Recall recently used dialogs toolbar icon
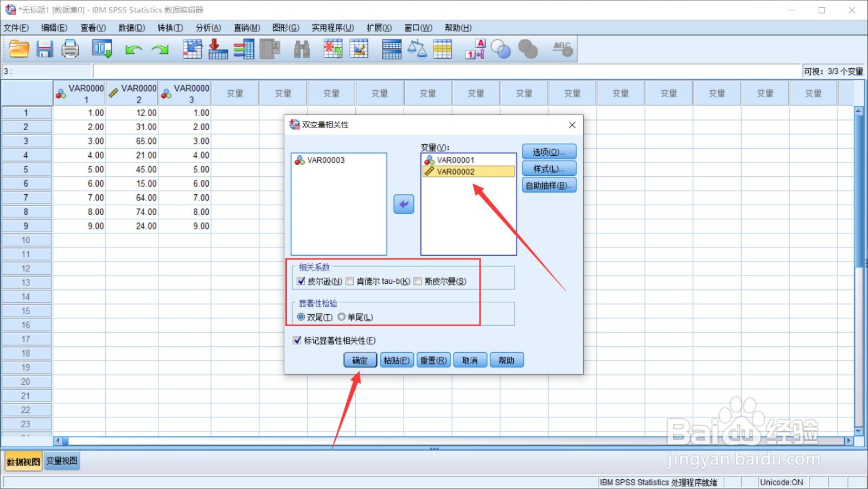Screen dimensions: 868x489 102,49
